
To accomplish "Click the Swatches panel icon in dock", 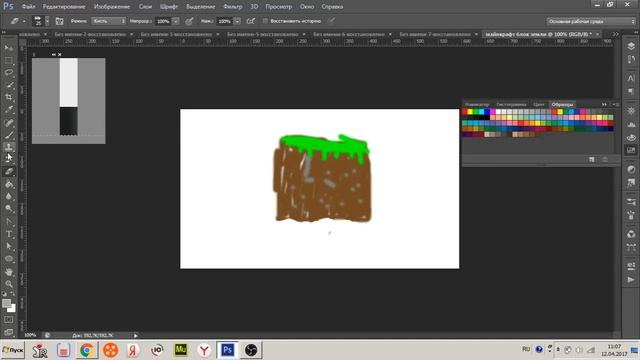I will [631, 150].
